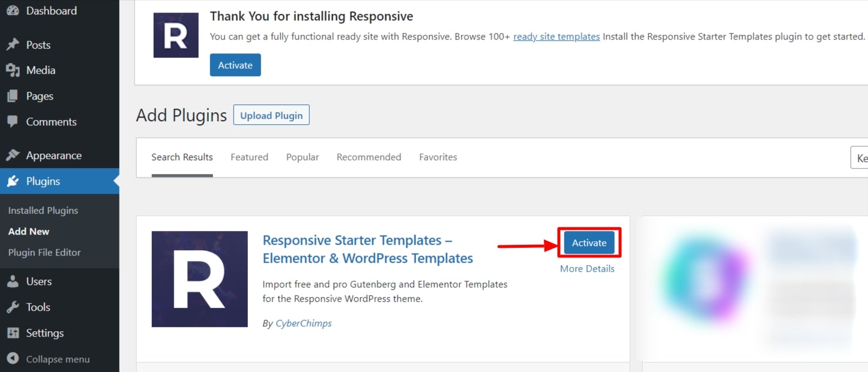Click the Collapse menu arrow icon
Viewport: 868px width, 372px height.
(13, 359)
